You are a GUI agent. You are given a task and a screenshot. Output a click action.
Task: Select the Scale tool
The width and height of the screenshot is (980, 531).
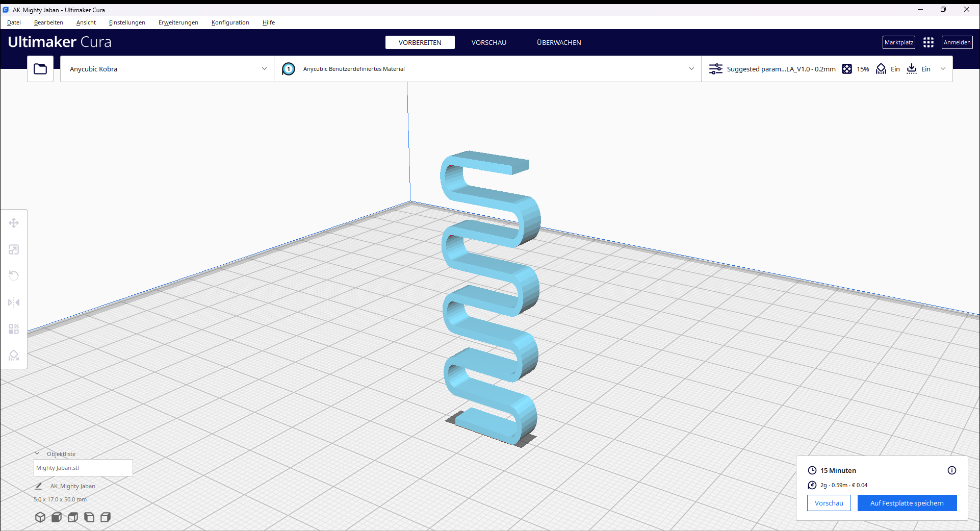click(x=14, y=249)
